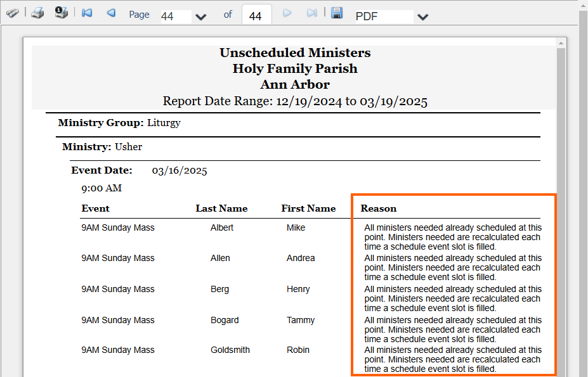Click the 'Last Name' column header
Viewport: 588px width, 377px height.
(x=221, y=208)
